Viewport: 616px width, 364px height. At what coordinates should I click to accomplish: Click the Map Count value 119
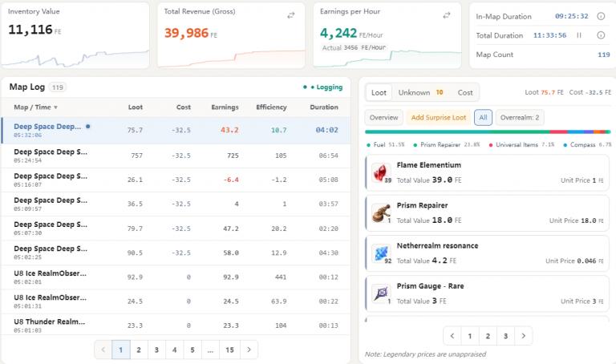click(x=604, y=55)
